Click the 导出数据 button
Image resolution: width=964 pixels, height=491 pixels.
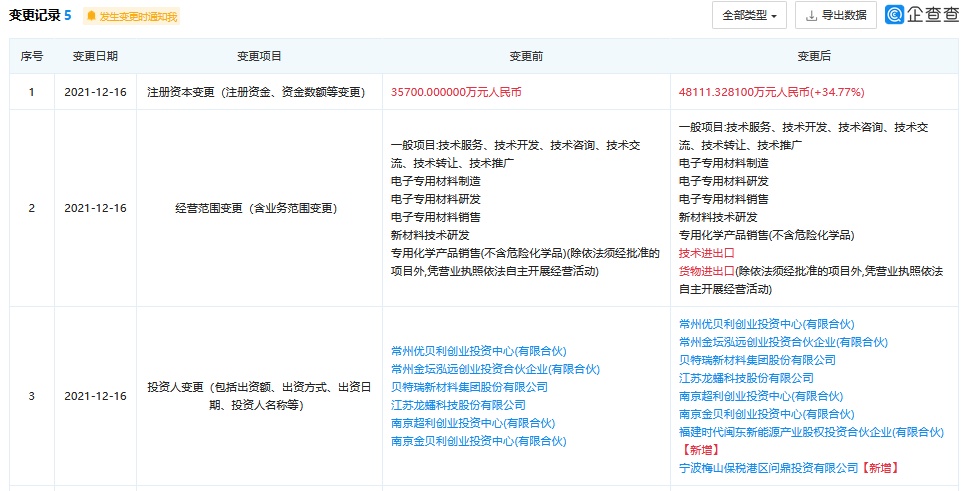coord(836,15)
